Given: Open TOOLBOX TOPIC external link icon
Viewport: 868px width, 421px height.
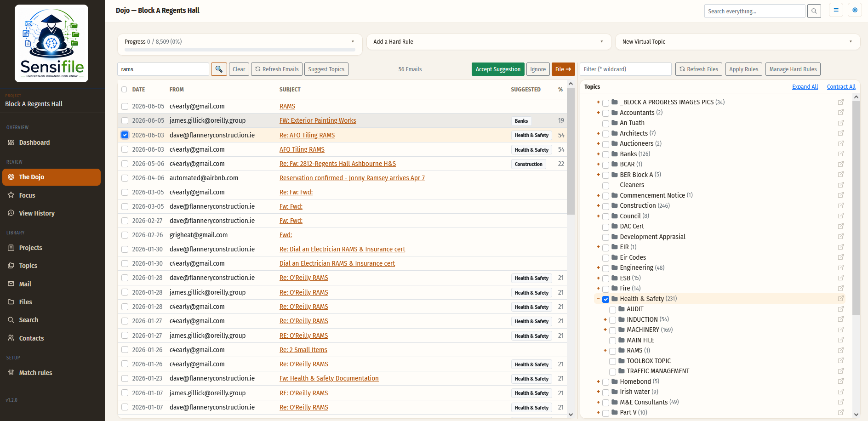Looking at the screenshot, I should [x=840, y=361].
